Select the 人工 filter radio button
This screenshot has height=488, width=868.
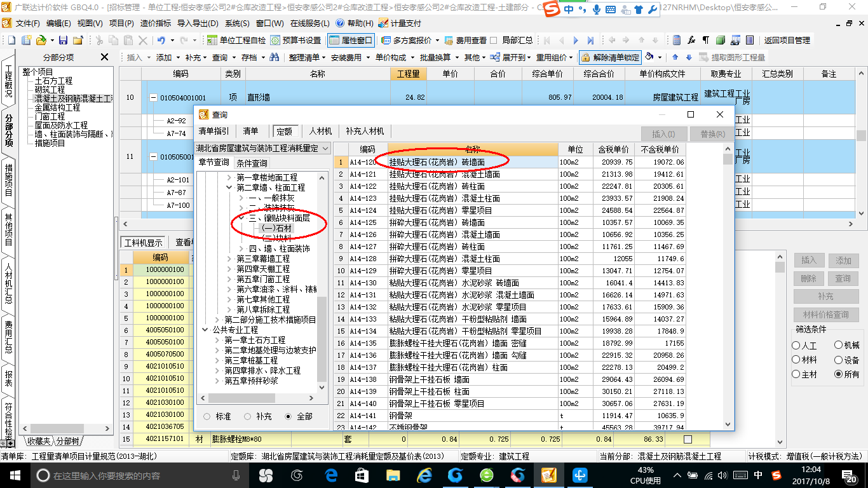click(x=796, y=346)
